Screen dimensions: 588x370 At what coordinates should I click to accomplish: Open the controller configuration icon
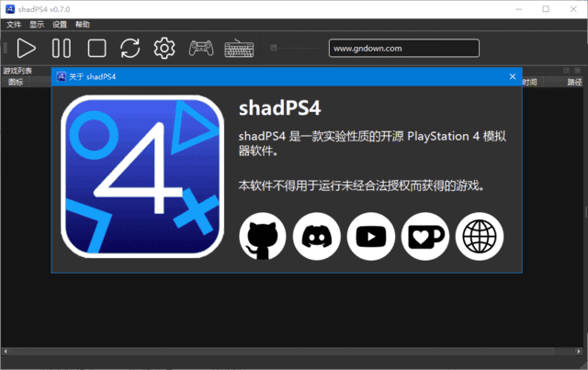point(200,48)
